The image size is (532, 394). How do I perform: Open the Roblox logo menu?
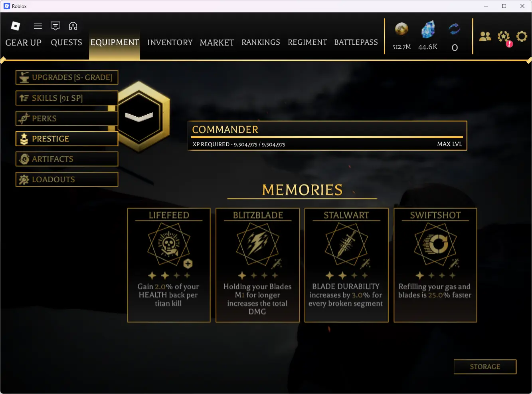click(16, 26)
